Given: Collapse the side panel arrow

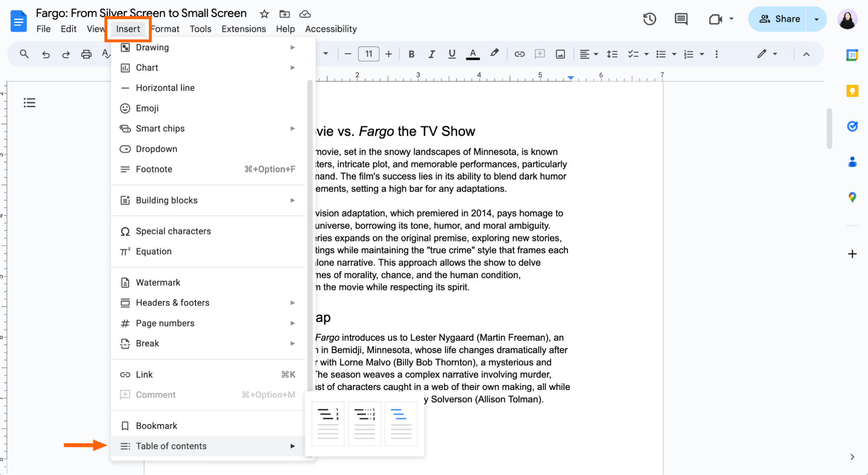Looking at the screenshot, I should coord(852,457).
